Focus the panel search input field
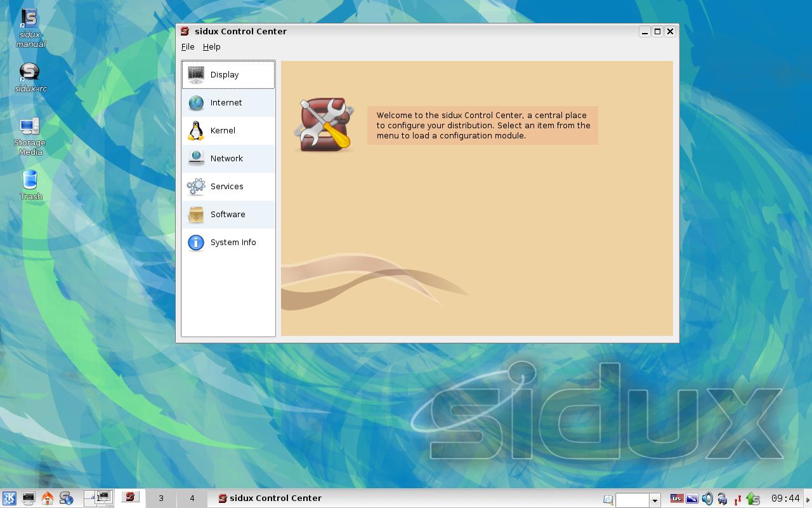The image size is (812, 508). tap(632, 500)
